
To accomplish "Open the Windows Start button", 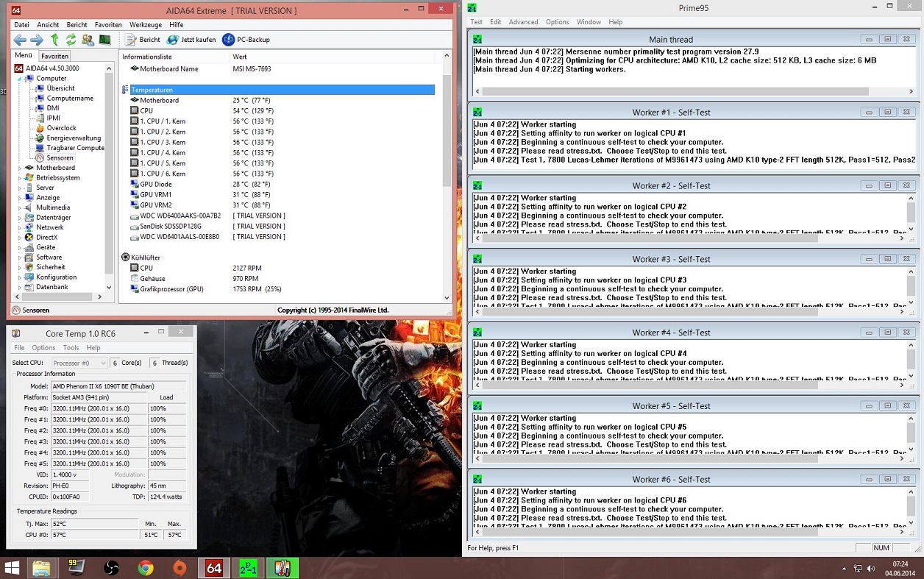I will pos(13,568).
